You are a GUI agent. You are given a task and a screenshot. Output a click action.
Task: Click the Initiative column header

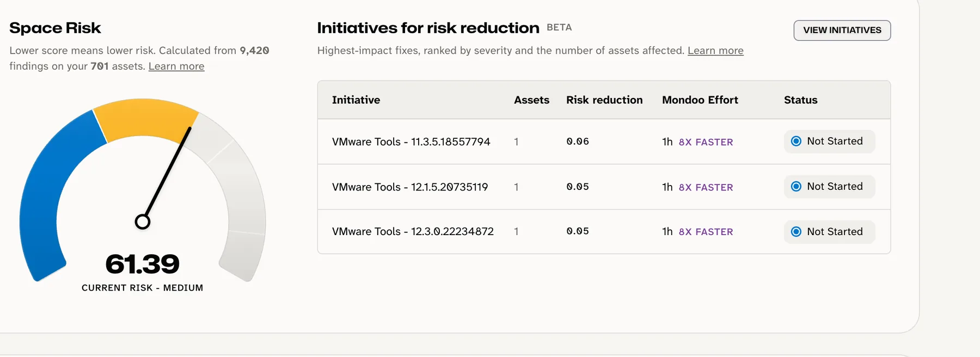coord(356,100)
